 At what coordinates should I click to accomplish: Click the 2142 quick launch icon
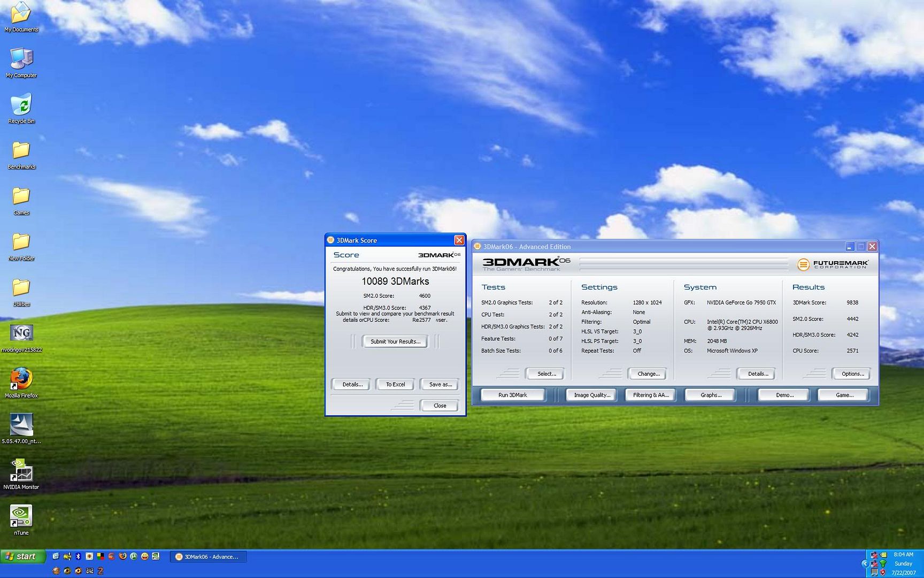pos(90,571)
